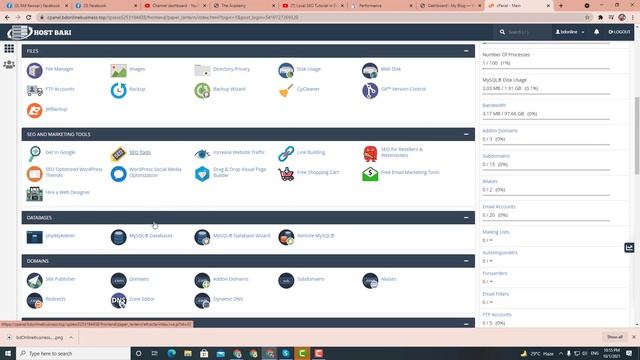Open the Disk Usage icon
The width and height of the screenshot is (640, 360).
pos(286,70)
